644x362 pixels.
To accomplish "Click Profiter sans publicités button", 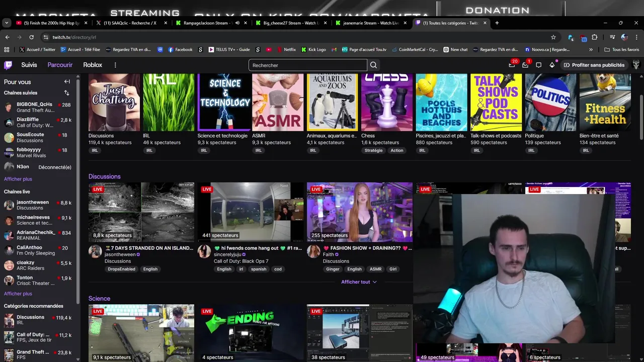I will click(x=594, y=65).
